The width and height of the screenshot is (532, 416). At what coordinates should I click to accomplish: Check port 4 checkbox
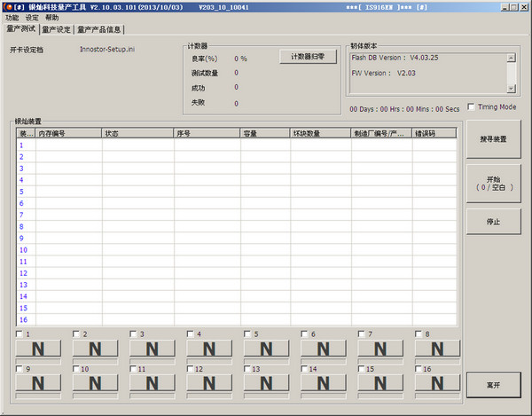[x=191, y=334]
